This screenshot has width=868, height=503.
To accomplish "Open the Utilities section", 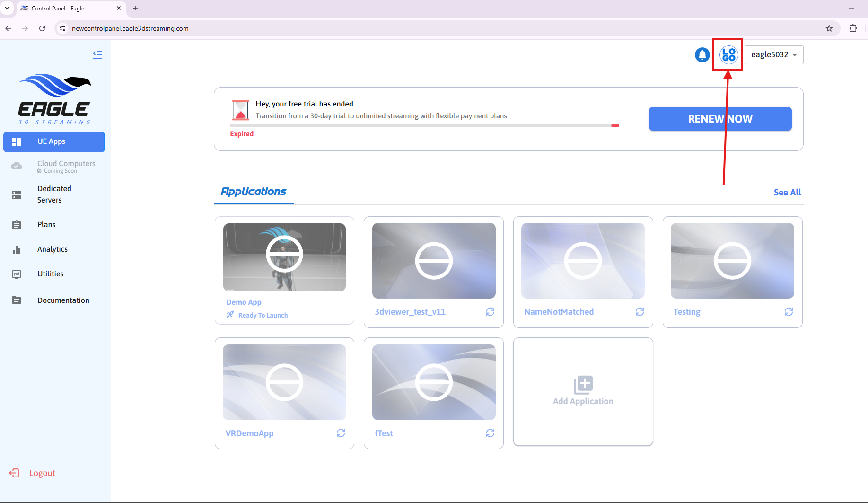I will pos(50,274).
